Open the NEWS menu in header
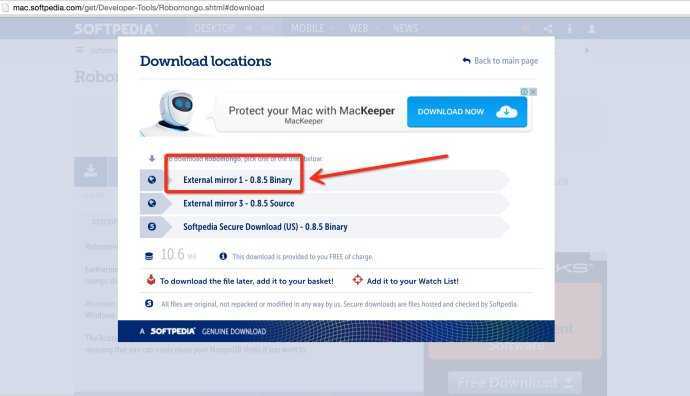 tap(405, 28)
